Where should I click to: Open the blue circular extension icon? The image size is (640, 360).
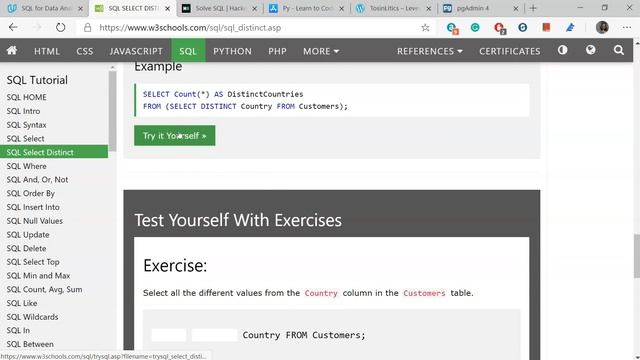pos(522,27)
